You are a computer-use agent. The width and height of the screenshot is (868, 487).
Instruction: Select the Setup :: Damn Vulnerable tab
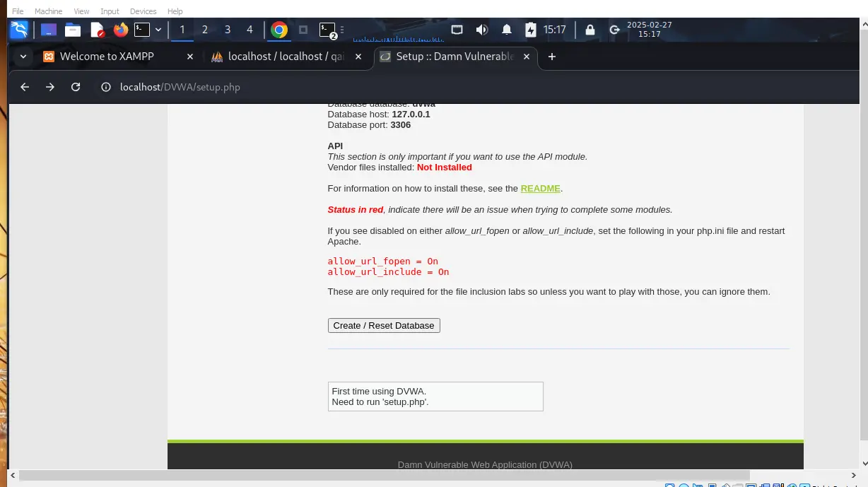point(455,57)
